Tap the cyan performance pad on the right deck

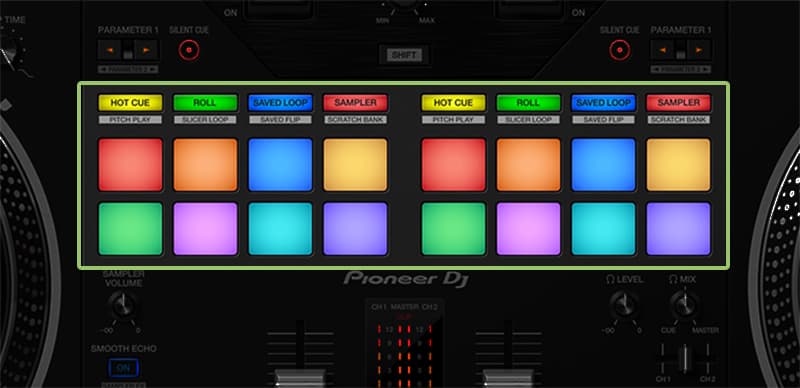[604, 229]
